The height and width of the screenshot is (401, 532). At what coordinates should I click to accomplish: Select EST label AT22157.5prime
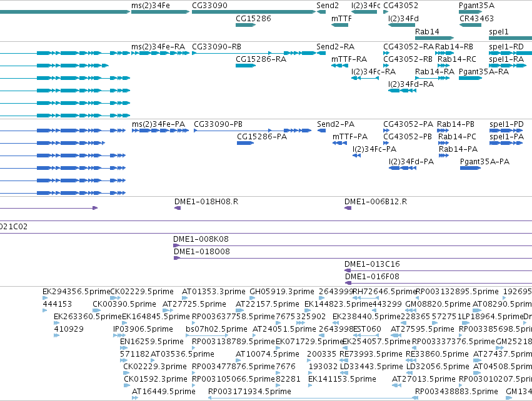[268, 304]
